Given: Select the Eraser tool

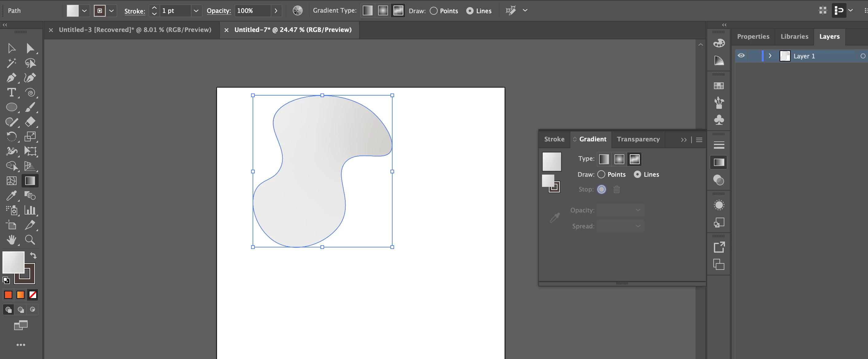Looking at the screenshot, I should 30,122.
